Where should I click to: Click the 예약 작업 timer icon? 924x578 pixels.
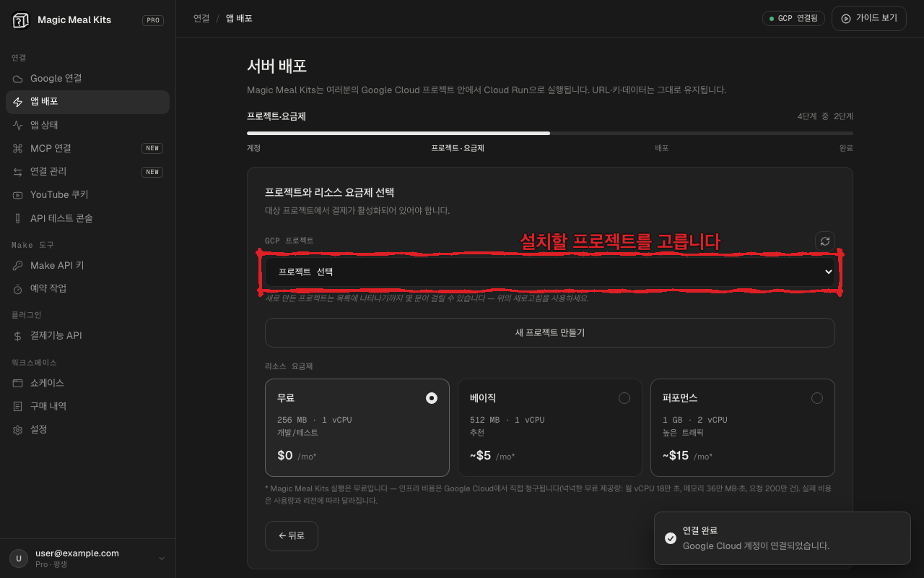(18, 289)
